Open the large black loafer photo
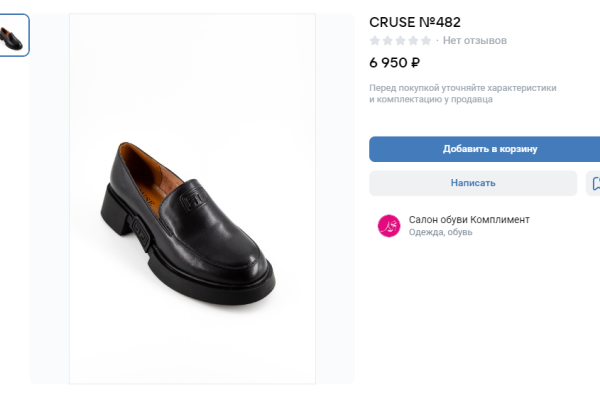Image resolution: width=600 pixels, height=400 pixels. (192, 198)
